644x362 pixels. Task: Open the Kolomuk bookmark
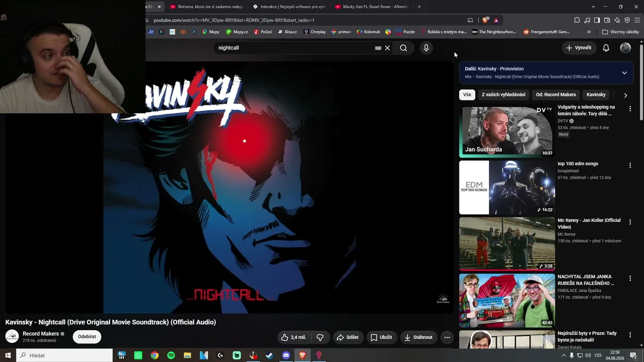click(368, 32)
